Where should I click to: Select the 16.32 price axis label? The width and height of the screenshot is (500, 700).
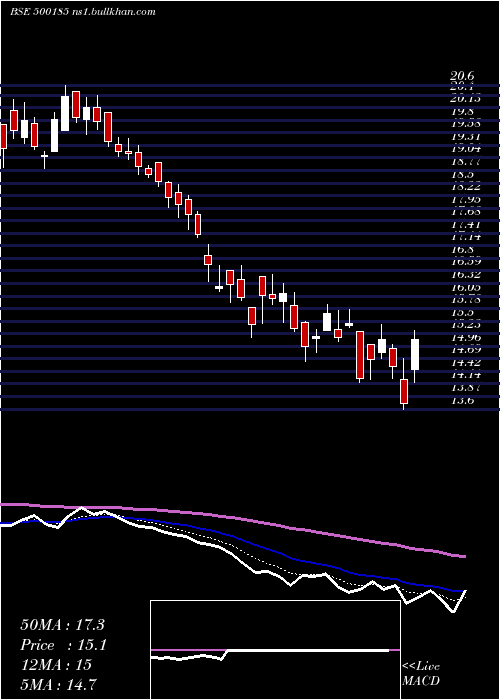(467, 275)
